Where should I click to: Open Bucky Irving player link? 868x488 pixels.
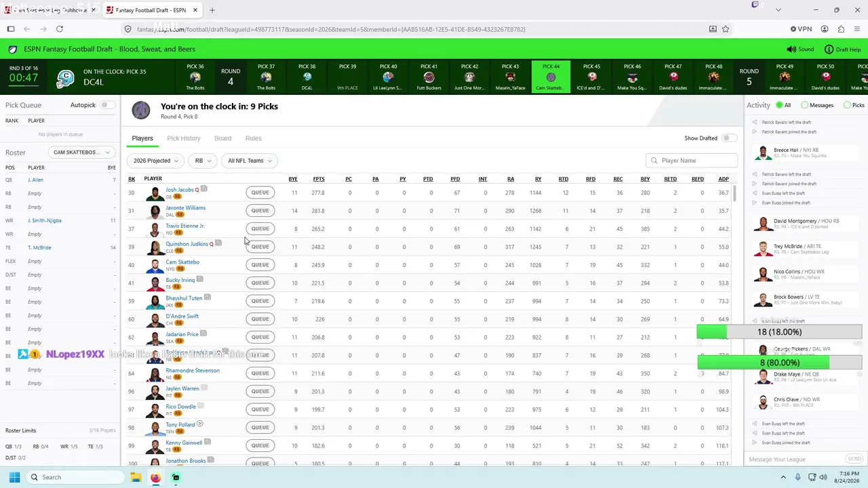(x=180, y=280)
